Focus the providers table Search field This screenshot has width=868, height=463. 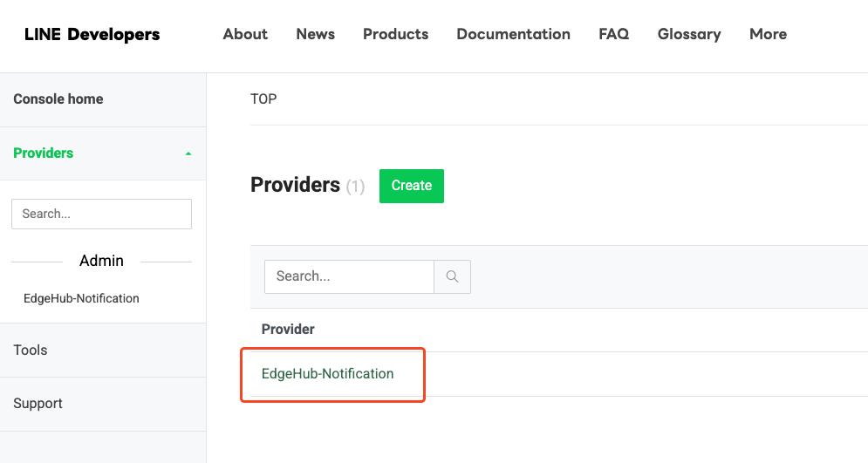point(349,276)
